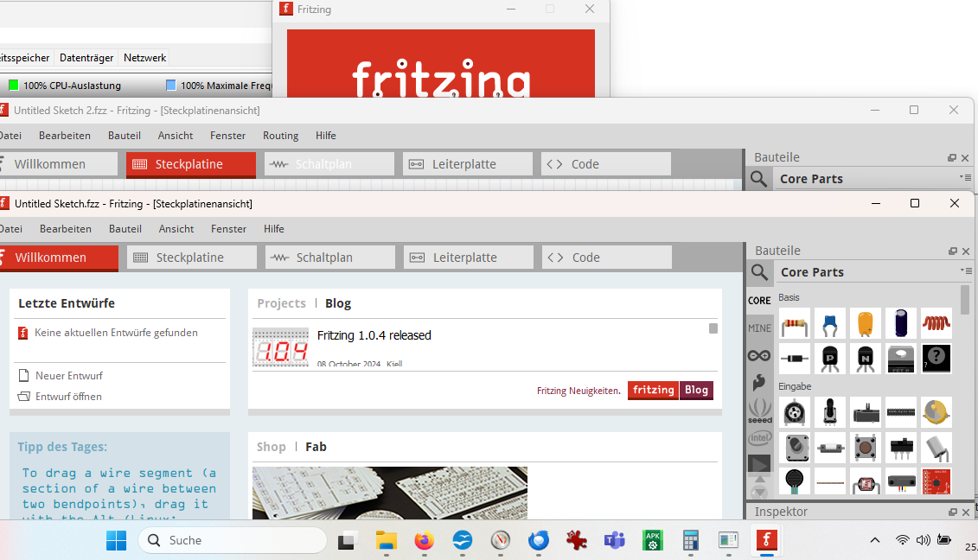Pick the blue ceramic capacitor part
This screenshot has height=560, width=978.
pyautogui.click(x=830, y=324)
